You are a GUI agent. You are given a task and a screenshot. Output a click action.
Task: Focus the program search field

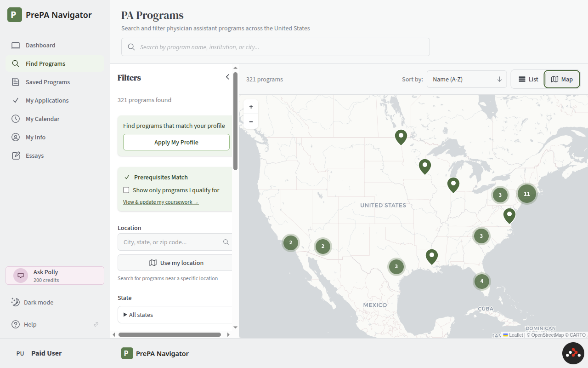(x=276, y=47)
